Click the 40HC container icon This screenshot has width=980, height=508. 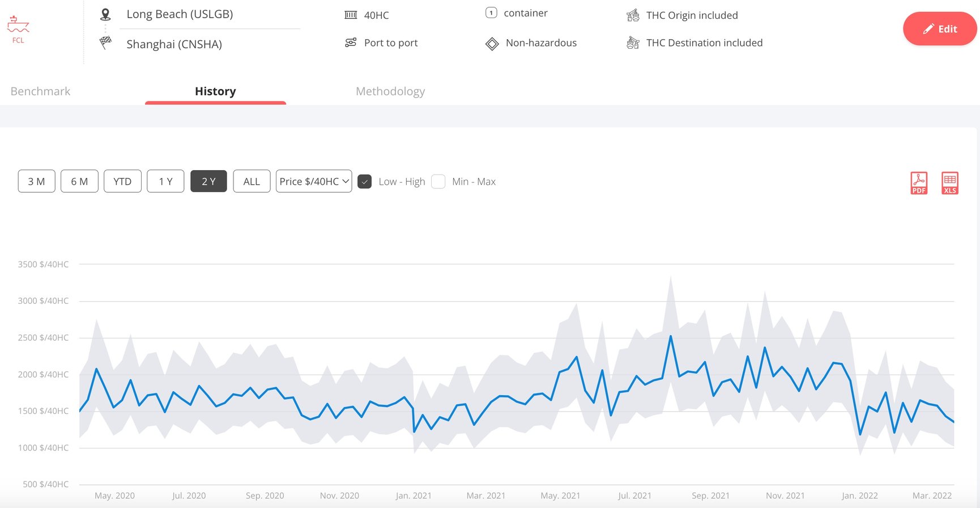351,15
